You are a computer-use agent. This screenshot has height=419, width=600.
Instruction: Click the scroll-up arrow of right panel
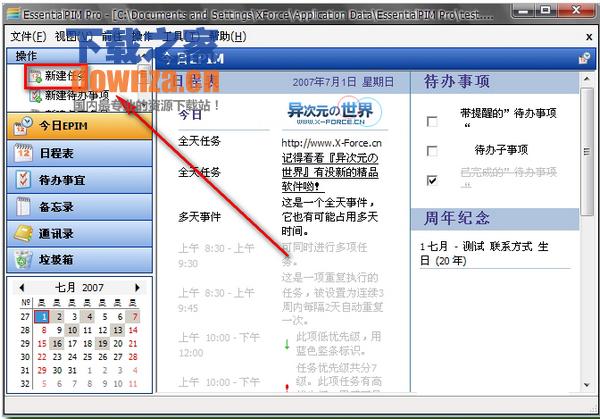587,79
